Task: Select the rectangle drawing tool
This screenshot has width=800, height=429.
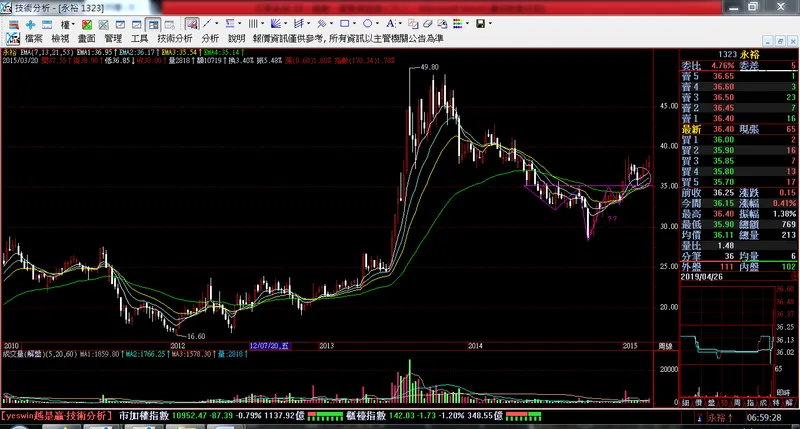Action: click(x=345, y=23)
